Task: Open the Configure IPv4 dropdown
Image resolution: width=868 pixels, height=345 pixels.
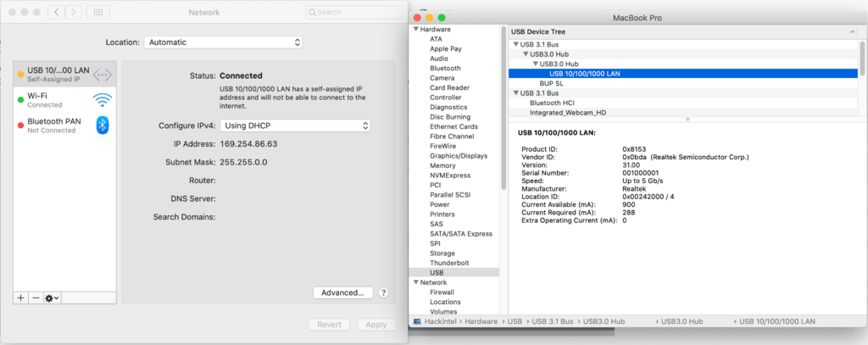Action: pyautogui.click(x=295, y=125)
